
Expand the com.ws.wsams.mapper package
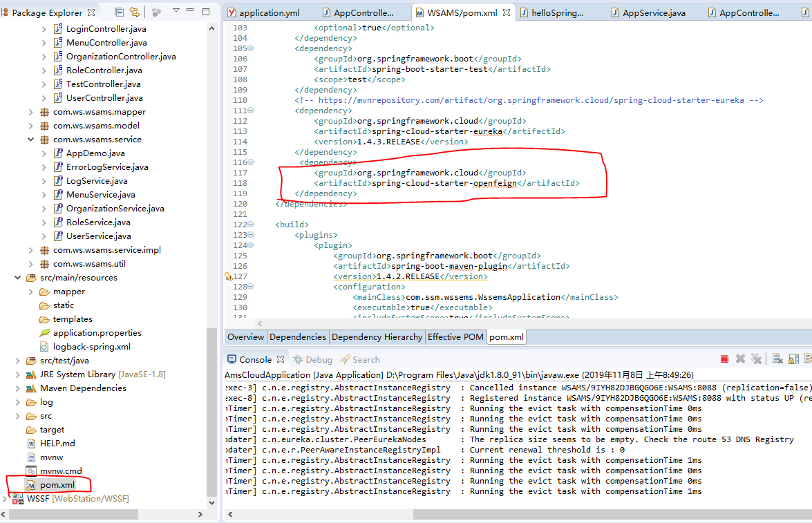30,111
